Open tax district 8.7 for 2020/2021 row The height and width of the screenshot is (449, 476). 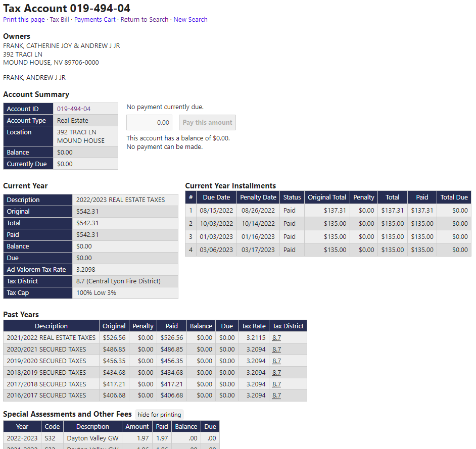coord(276,350)
